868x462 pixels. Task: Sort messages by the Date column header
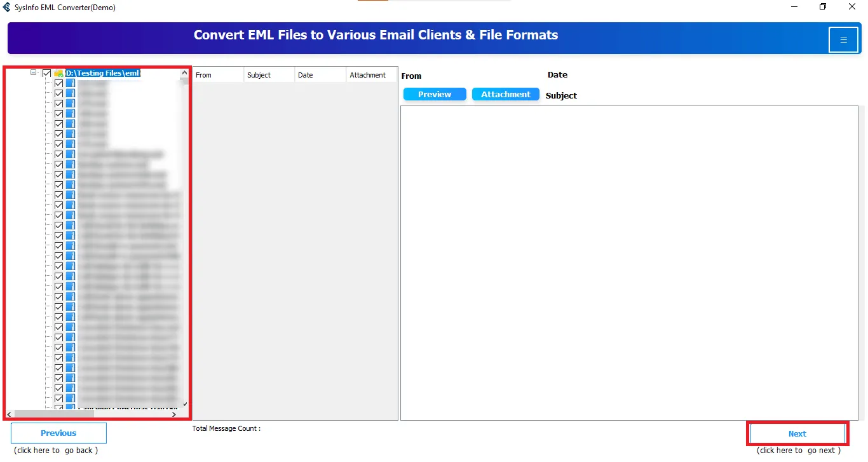pyautogui.click(x=320, y=75)
